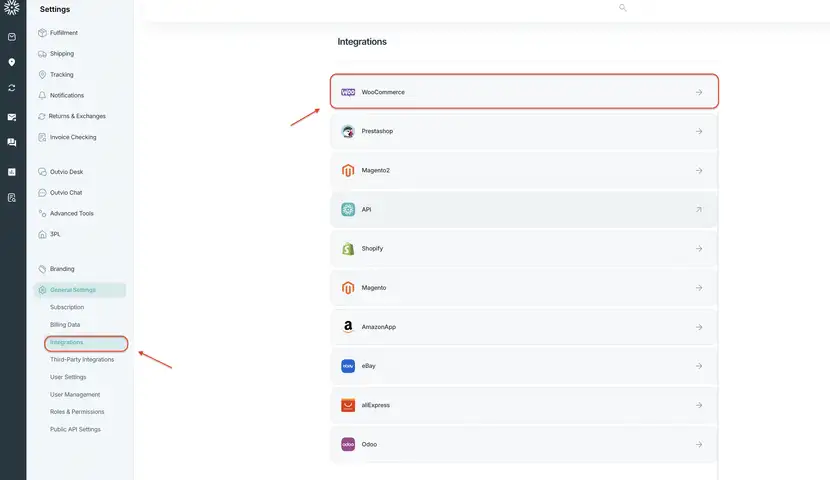The height and width of the screenshot is (480, 830).
Task: Click the search magnifier icon at top
Action: [622, 8]
